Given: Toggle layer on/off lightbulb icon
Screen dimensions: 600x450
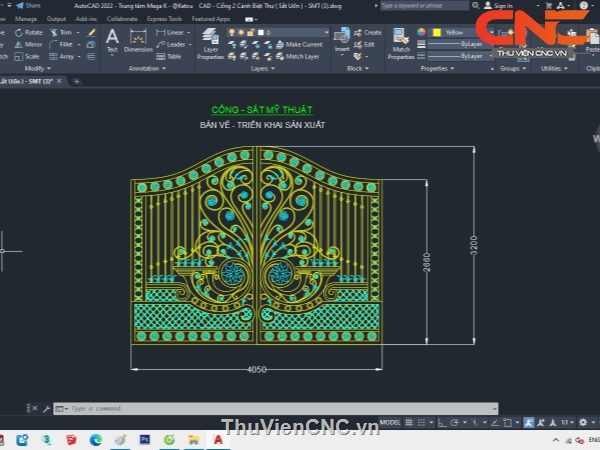Looking at the screenshot, I should pos(231,32).
